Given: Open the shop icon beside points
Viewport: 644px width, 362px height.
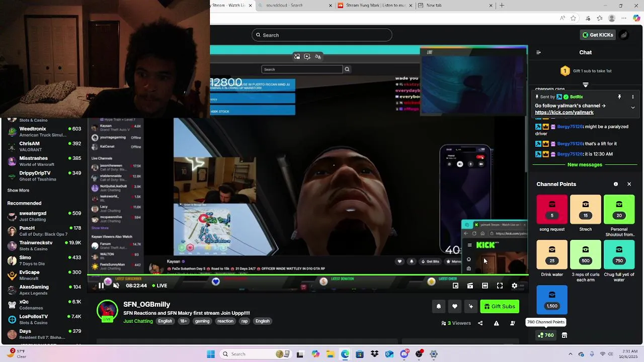Looking at the screenshot, I should click(565, 335).
